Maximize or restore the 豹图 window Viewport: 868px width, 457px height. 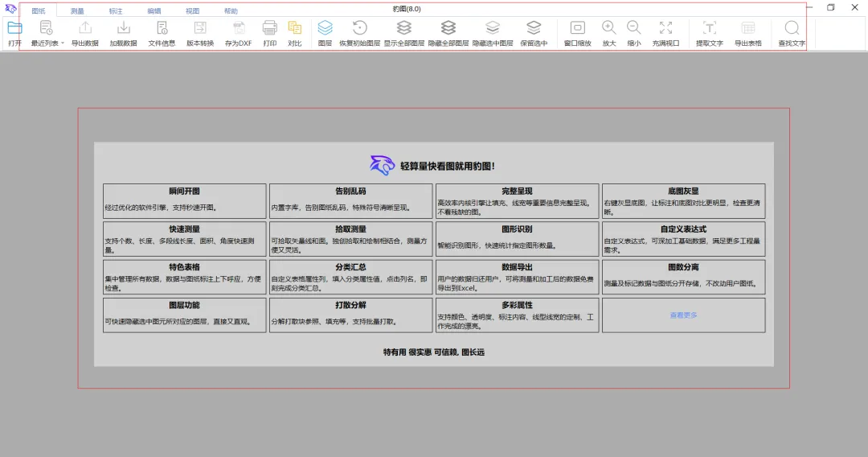tap(830, 7)
